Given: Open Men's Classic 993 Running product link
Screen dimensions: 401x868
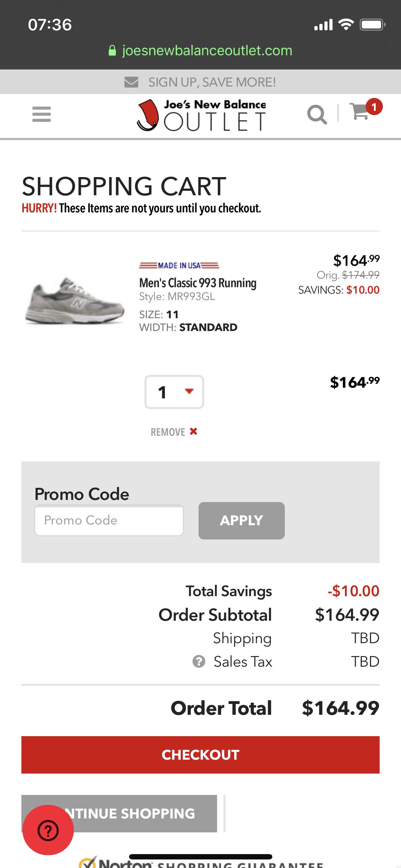Looking at the screenshot, I should [x=198, y=283].
